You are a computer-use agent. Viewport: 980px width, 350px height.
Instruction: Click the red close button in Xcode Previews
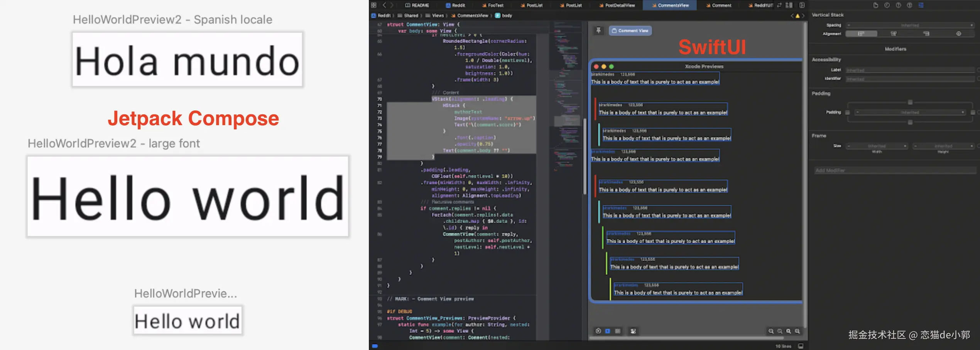coord(596,66)
